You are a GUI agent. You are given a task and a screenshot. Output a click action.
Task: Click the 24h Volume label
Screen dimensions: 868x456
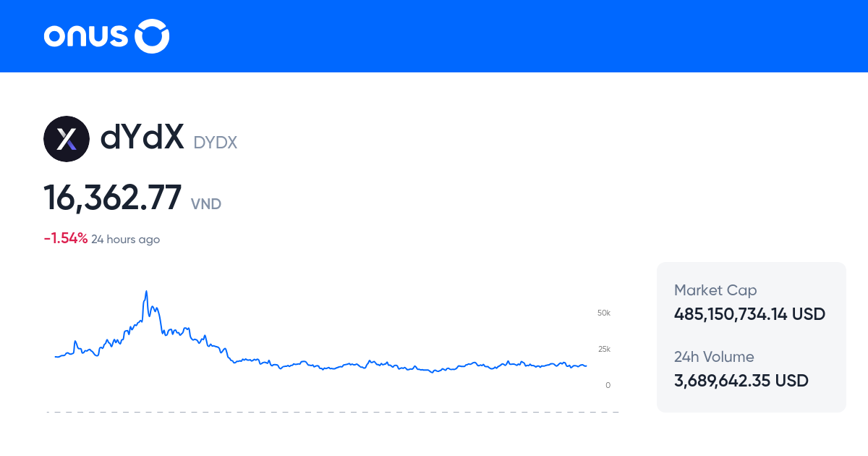[x=714, y=357]
